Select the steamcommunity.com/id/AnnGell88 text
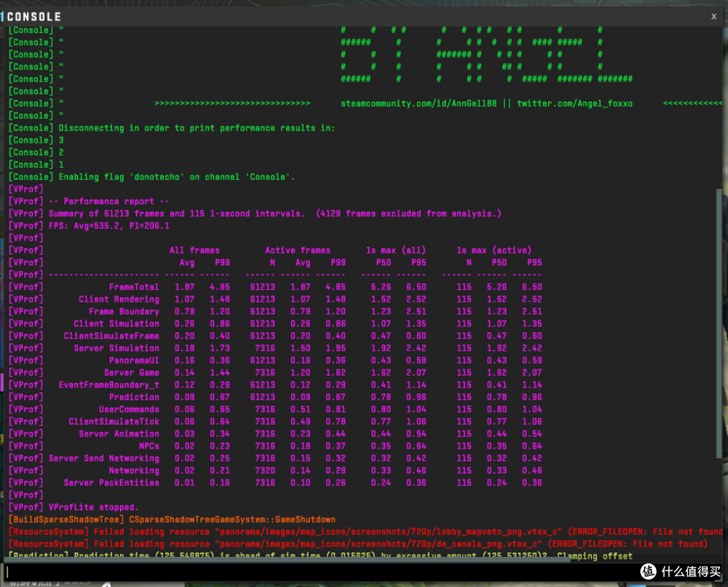The height and width of the screenshot is (587, 728). 419,104
